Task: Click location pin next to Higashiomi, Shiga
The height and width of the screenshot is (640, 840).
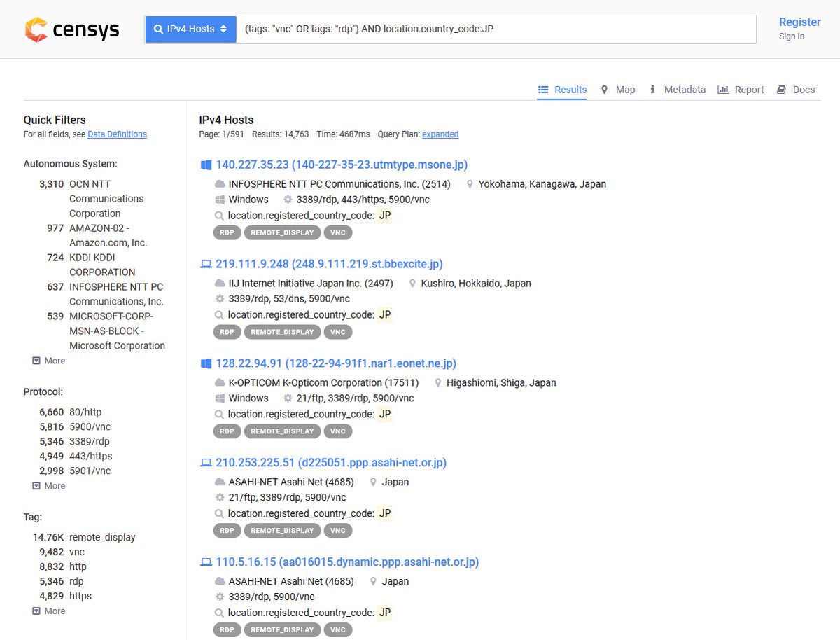Action: tap(438, 383)
